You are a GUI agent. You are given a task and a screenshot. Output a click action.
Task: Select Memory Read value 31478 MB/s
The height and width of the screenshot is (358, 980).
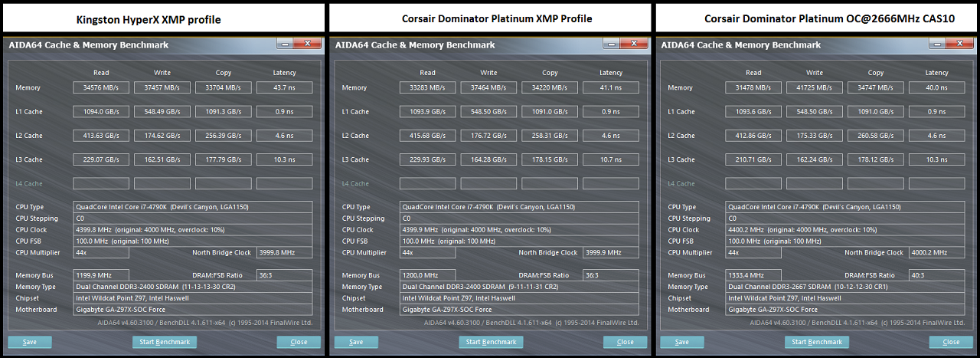[x=753, y=87]
